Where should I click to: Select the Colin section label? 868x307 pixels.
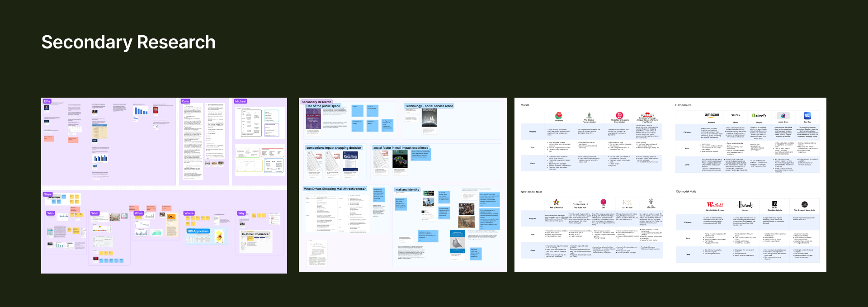coord(185,101)
